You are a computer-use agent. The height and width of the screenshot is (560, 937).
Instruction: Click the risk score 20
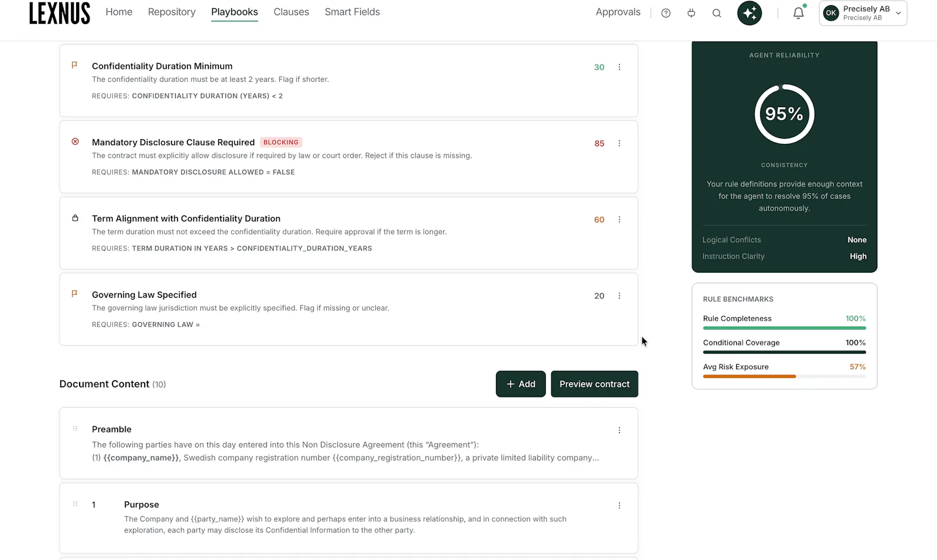[599, 296]
